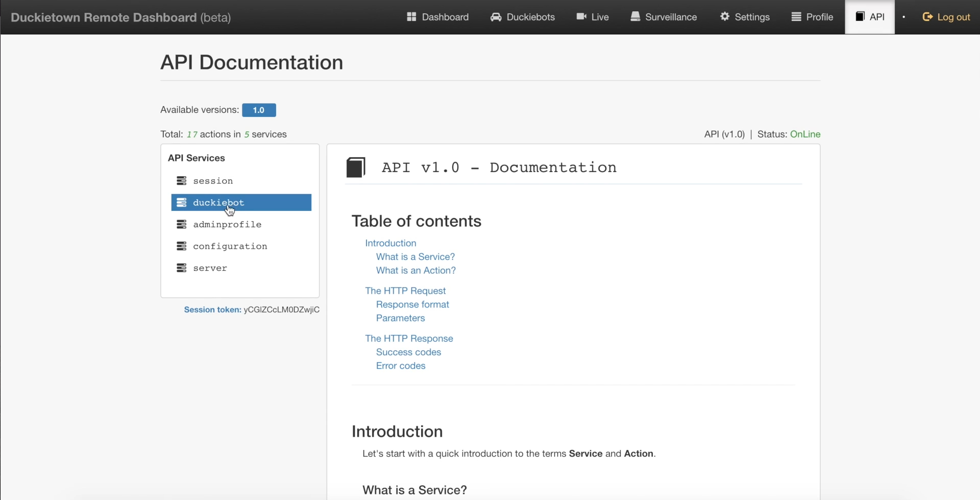Select the server service
This screenshot has height=500, width=980.
pyautogui.click(x=241, y=268)
